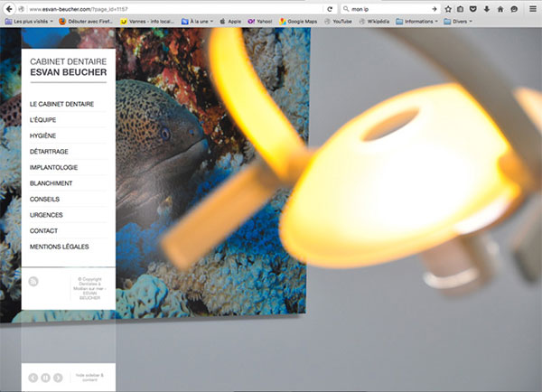Screen dimensions: 542x392
Task: Open the L'Équipe menu item
Action: pyautogui.click(x=42, y=120)
